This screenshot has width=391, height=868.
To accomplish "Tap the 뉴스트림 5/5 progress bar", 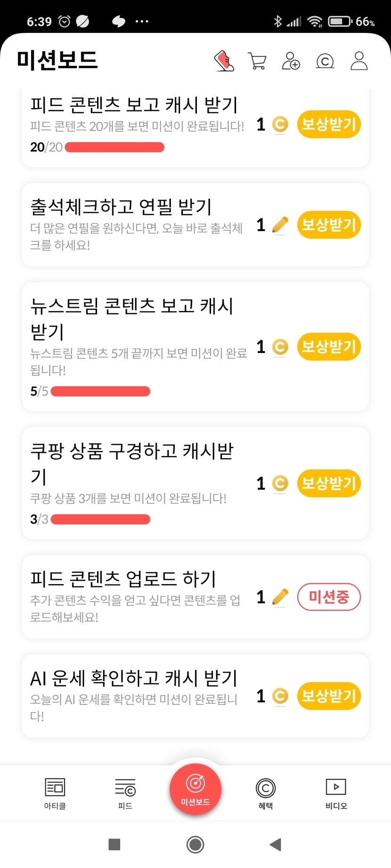I will pyautogui.click(x=100, y=391).
